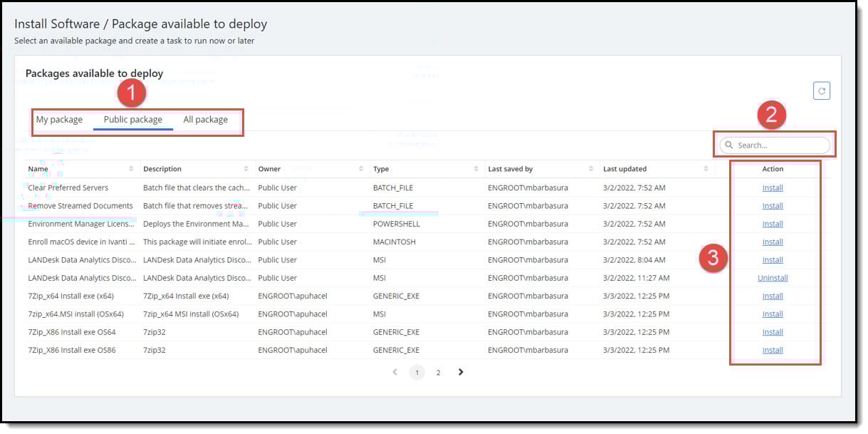Uninstall the LANDesk Data Analytics package

[x=773, y=277]
